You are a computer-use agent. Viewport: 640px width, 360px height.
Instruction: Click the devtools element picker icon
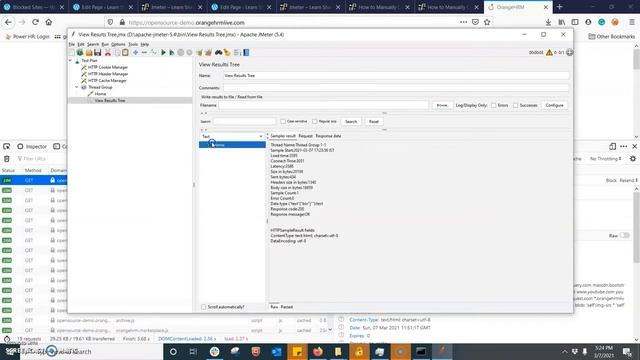(x=7, y=147)
